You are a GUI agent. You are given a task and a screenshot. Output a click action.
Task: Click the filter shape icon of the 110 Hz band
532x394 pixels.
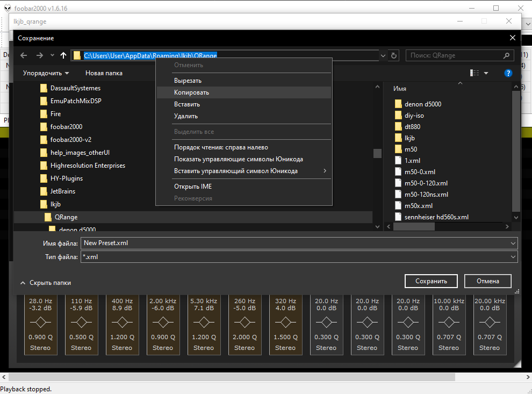click(82, 323)
